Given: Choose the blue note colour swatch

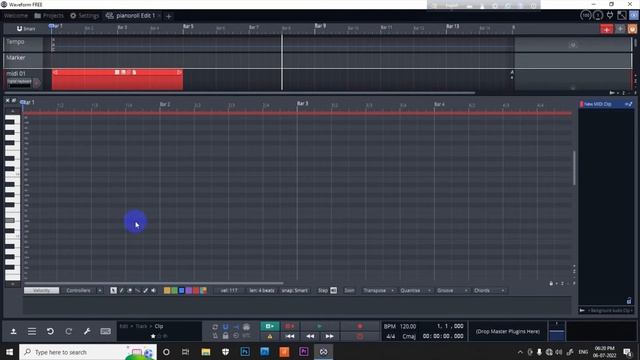Looking at the screenshot, I should pyautogui.click(x=182, y=291).
